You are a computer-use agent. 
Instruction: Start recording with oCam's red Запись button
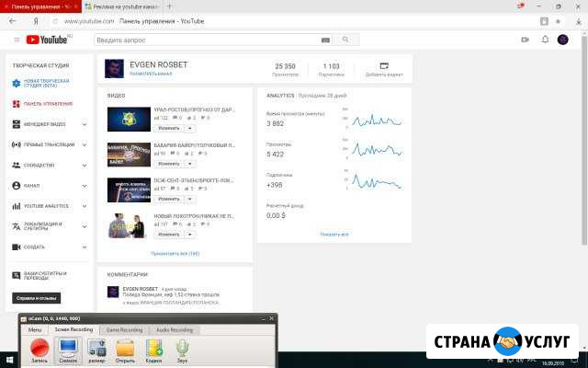(x=40, y=351)
